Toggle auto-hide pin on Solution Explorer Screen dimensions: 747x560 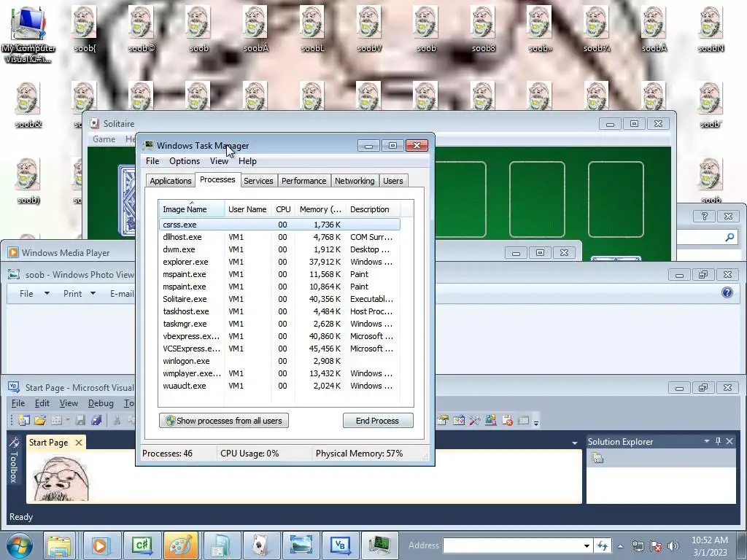[x=718, y=441]
